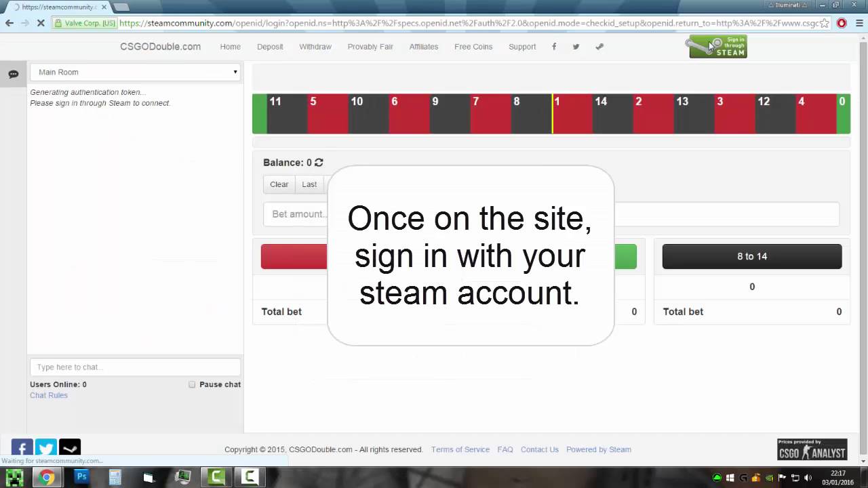Focus the Type here to chat field
The height and width of the screenshot is (488, 868).
[136, 367]
